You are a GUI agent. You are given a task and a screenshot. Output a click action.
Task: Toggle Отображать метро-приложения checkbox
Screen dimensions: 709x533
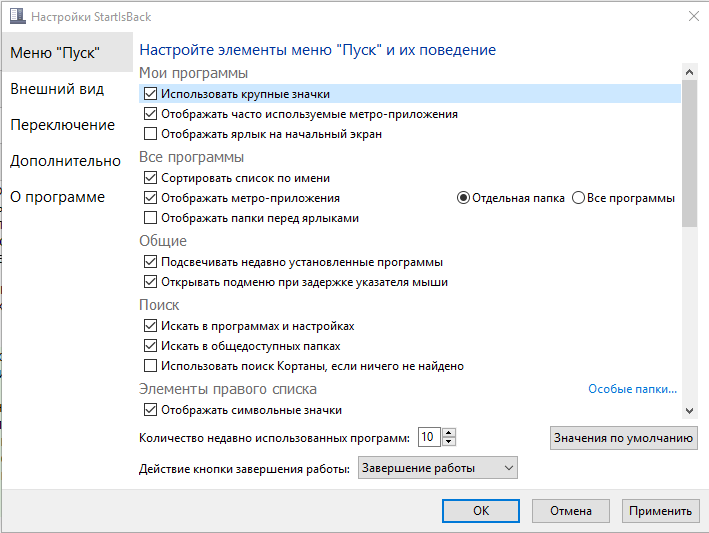(150, 198)
